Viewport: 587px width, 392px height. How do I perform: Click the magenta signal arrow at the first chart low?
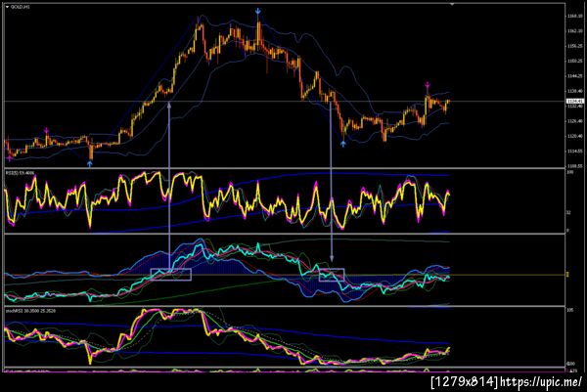click(x=10, y=158)
